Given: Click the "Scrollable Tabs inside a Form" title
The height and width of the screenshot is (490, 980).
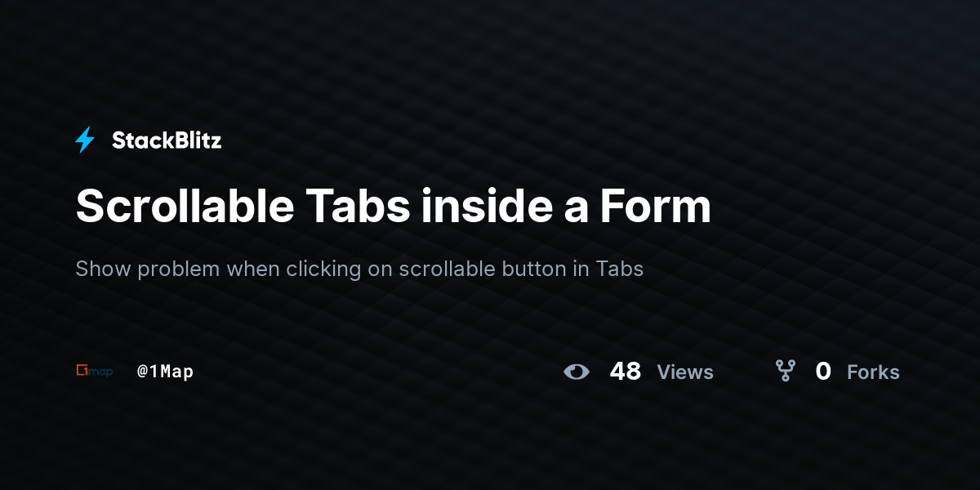Looking at the screenshot, I should (x=393, y=207).
